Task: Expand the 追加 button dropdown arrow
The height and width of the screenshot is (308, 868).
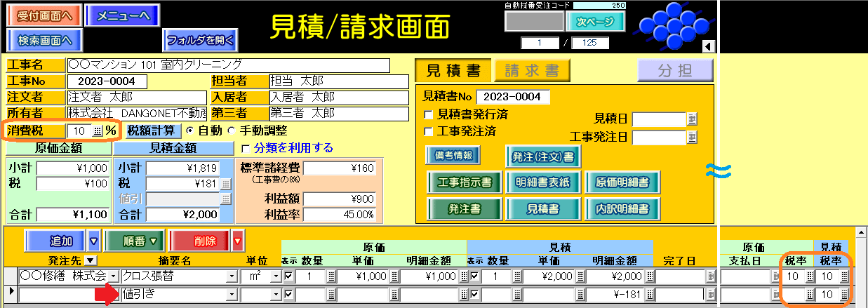Action: (x=94, y=241)
